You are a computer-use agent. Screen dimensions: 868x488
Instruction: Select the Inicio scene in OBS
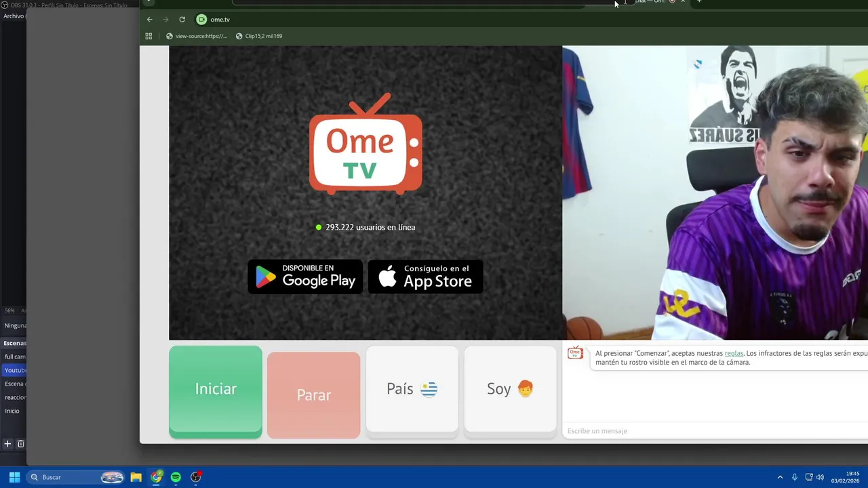(14, 411)
